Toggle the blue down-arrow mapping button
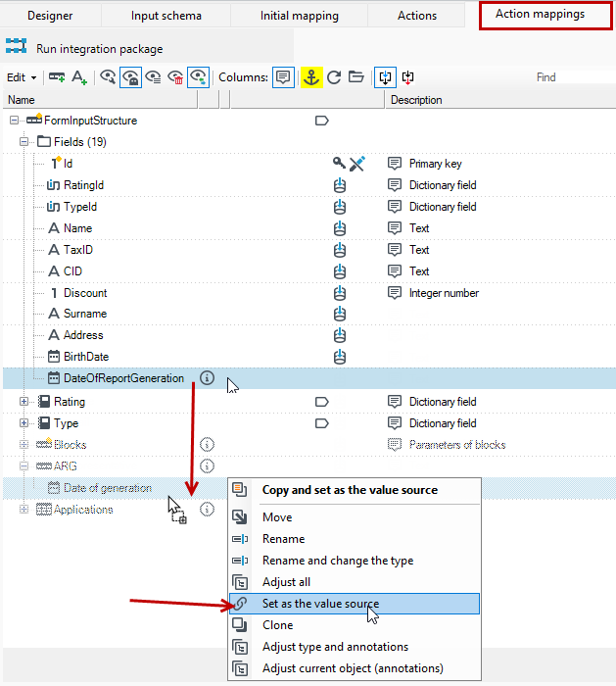The image size is (616, 686). [385, 77]
